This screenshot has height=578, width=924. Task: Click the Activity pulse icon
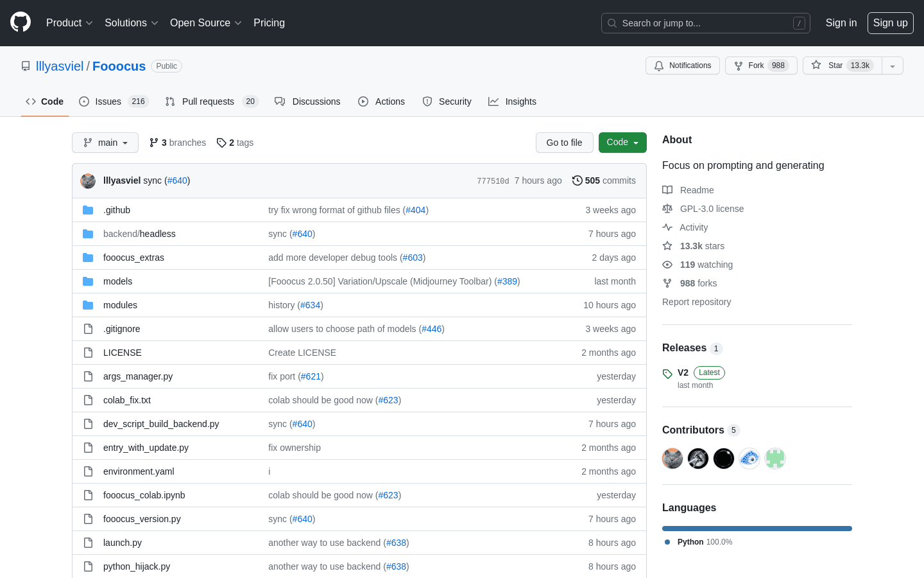667,227
